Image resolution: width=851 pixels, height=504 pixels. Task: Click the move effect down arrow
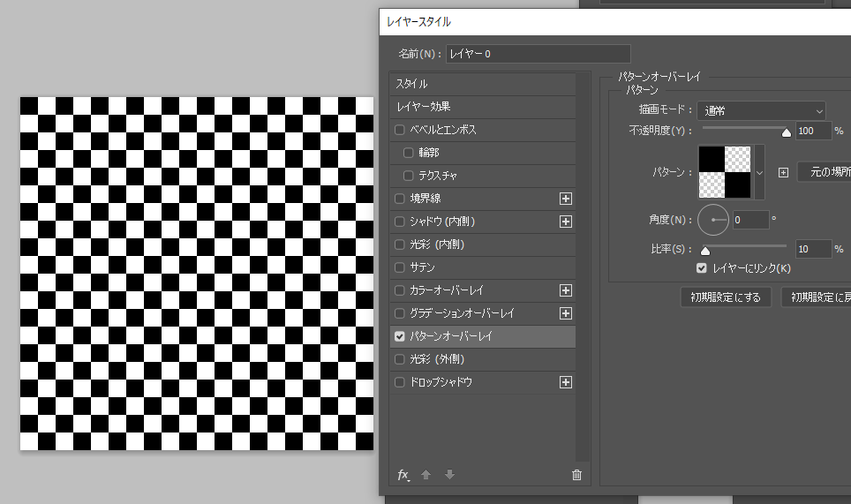(449, 475)
